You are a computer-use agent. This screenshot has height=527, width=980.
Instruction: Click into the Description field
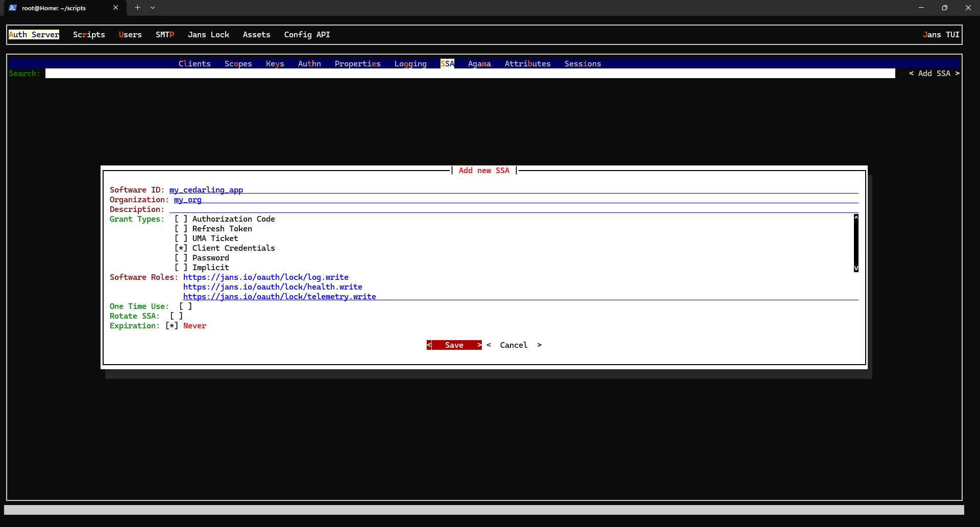coord(510,209)
